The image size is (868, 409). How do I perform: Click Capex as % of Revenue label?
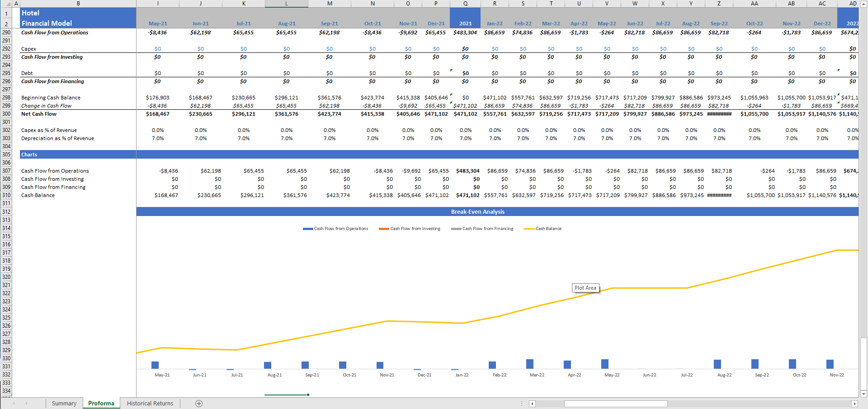click(x=49, y=130)
